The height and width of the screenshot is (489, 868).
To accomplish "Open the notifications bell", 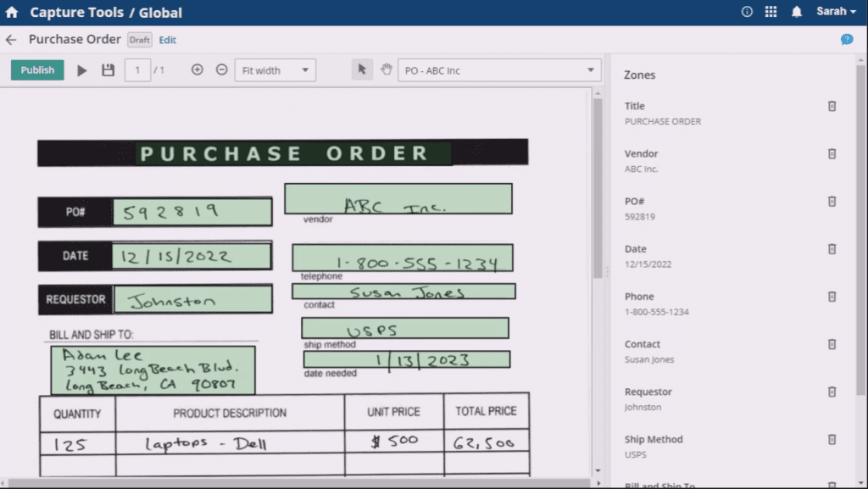I will tap(796, 12).
